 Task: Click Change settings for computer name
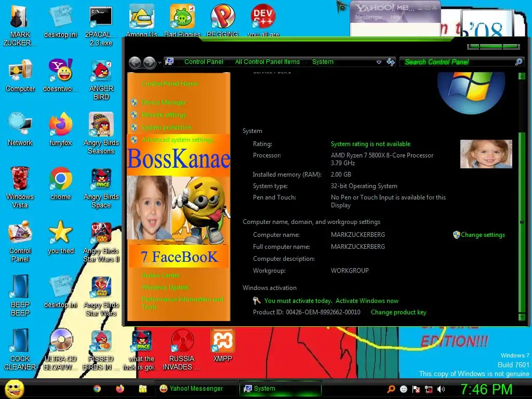click(x=483, y=235)
